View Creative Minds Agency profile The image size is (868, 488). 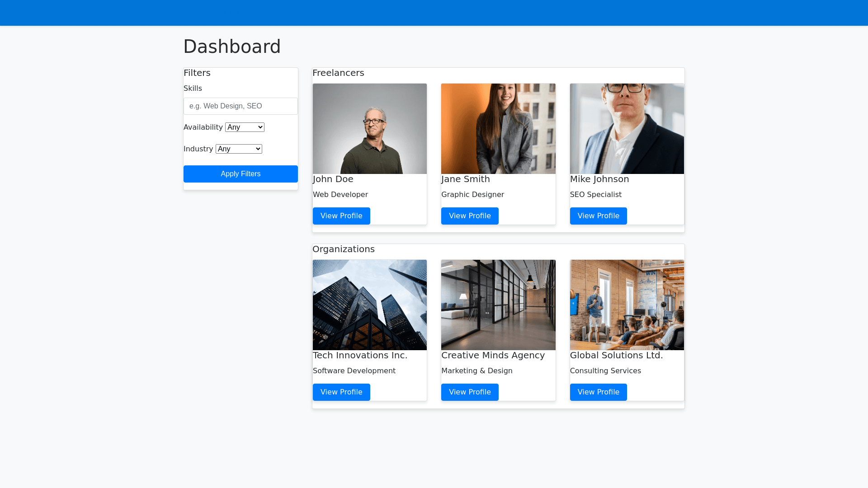(x=470, y=392)
